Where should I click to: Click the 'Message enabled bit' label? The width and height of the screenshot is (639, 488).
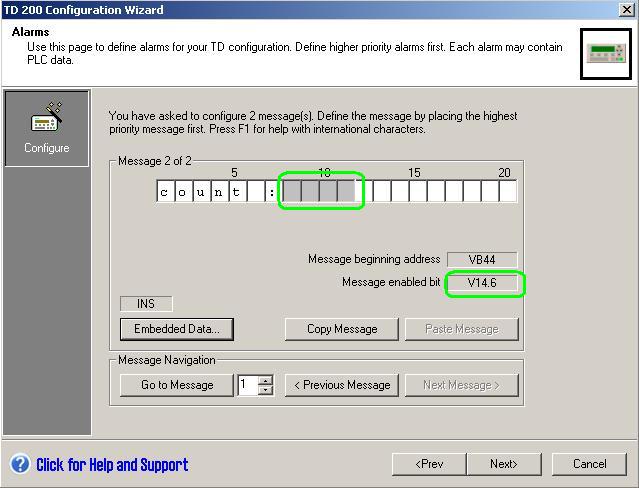tap(391, 282)
